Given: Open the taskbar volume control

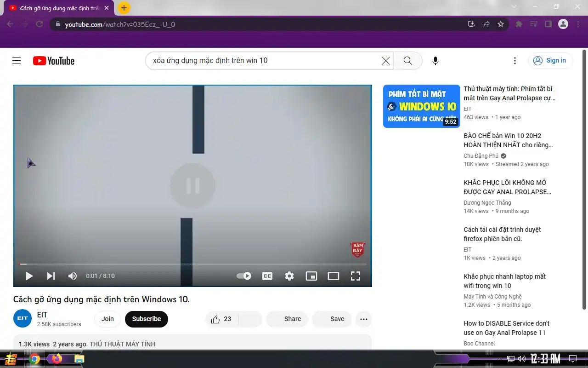Looking at the screenshot, I should 522,359.
